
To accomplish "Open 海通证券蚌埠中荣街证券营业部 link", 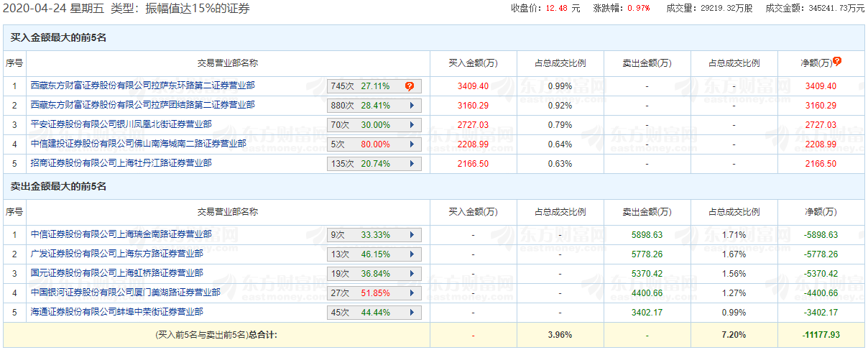I will [116, 312].
